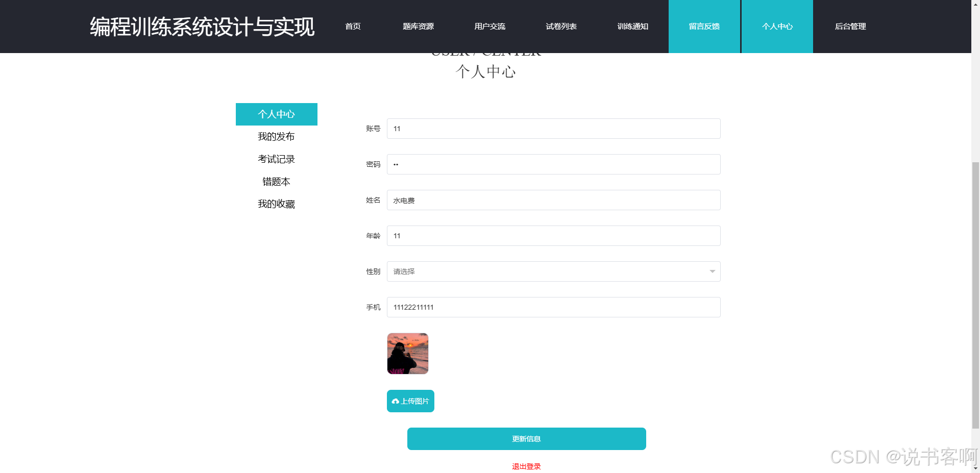
Task: Select the 留言反馈 nav tab
Action: pyautogui.click(x=704, y=27)
